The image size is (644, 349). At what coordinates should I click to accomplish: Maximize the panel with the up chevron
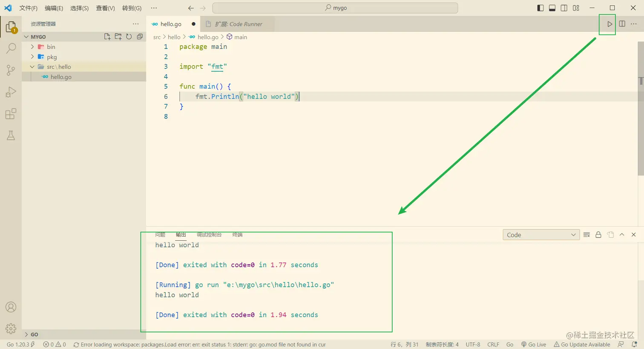(622, 235)
